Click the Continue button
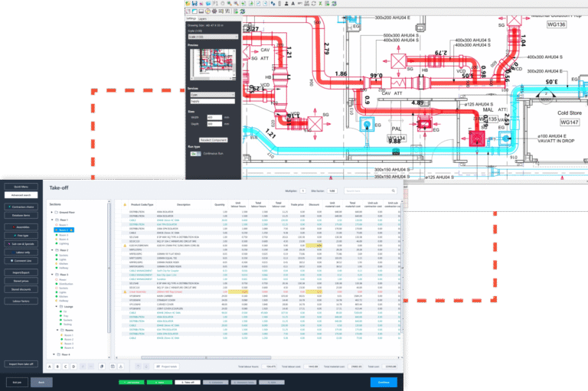Viewport: 588px width, 391px height. pyautogui.click(x=384, y=382)
